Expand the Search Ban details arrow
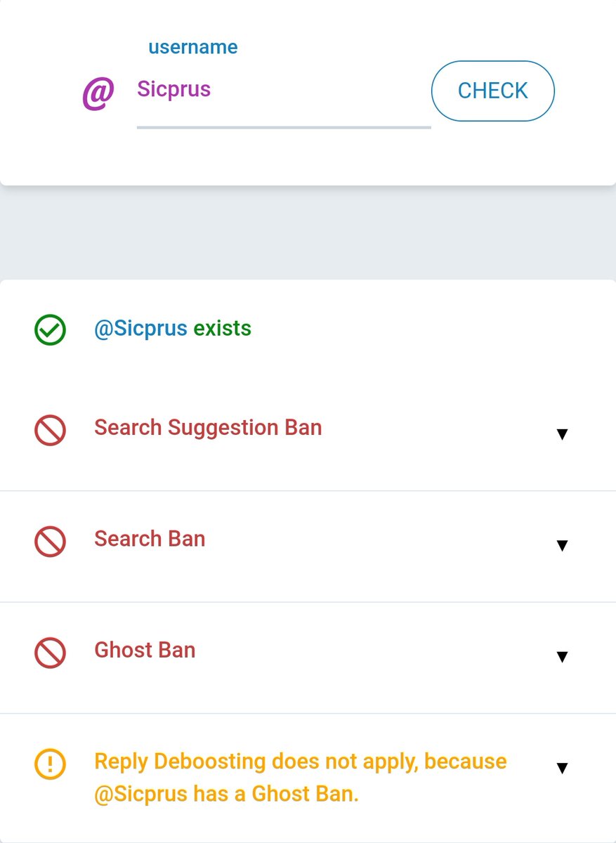616x843 pixels. [561, 545]
